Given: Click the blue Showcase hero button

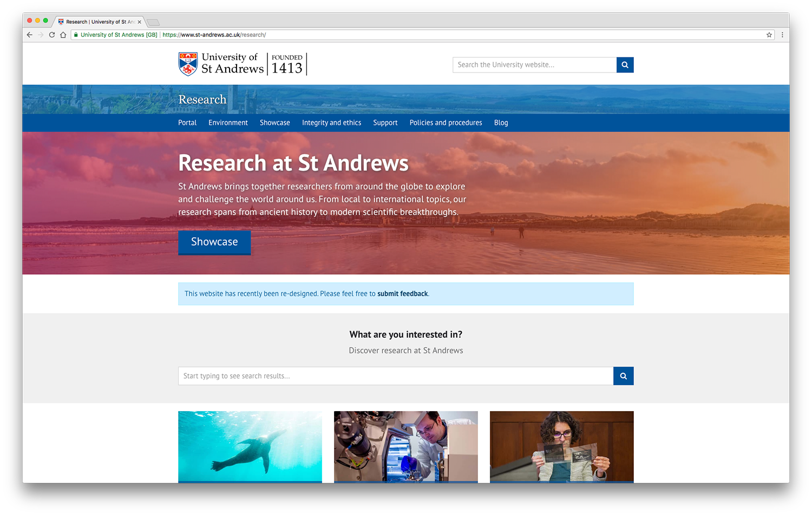Looking at the screenshot, I should (214, 242).
